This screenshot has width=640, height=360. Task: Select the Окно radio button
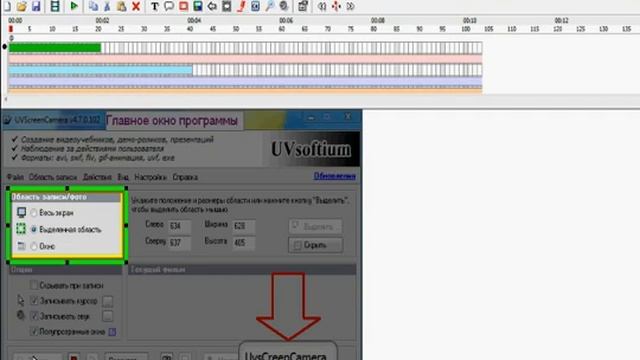click(34, 246)
